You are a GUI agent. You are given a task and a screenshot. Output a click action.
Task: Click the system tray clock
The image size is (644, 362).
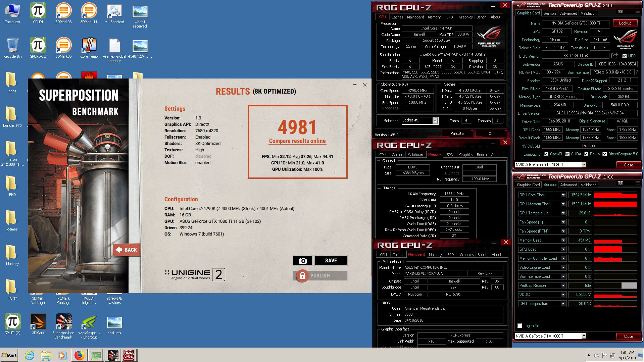pos(627,355)
